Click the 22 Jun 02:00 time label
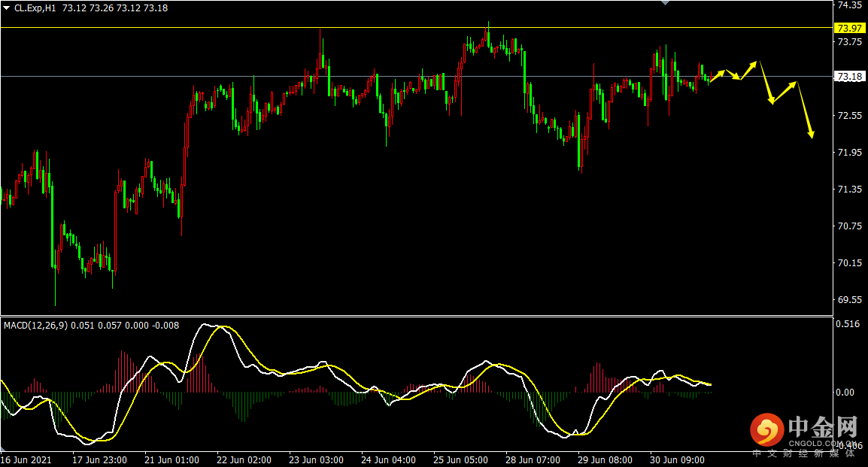This screenshot has width=868, height=467. tap(244, 459)
